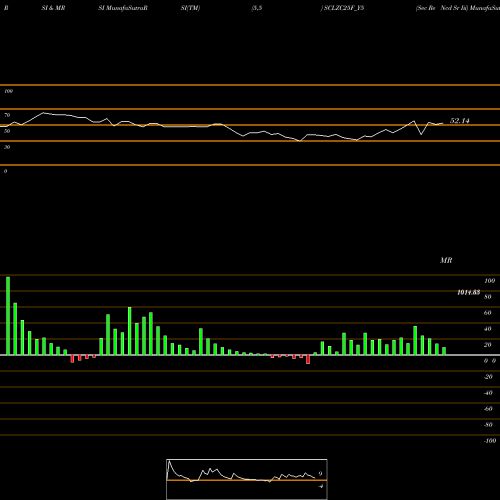Viewport: 500px width, 500px height.
Task: Click the MR axis label -80
Action: [488, 425]
